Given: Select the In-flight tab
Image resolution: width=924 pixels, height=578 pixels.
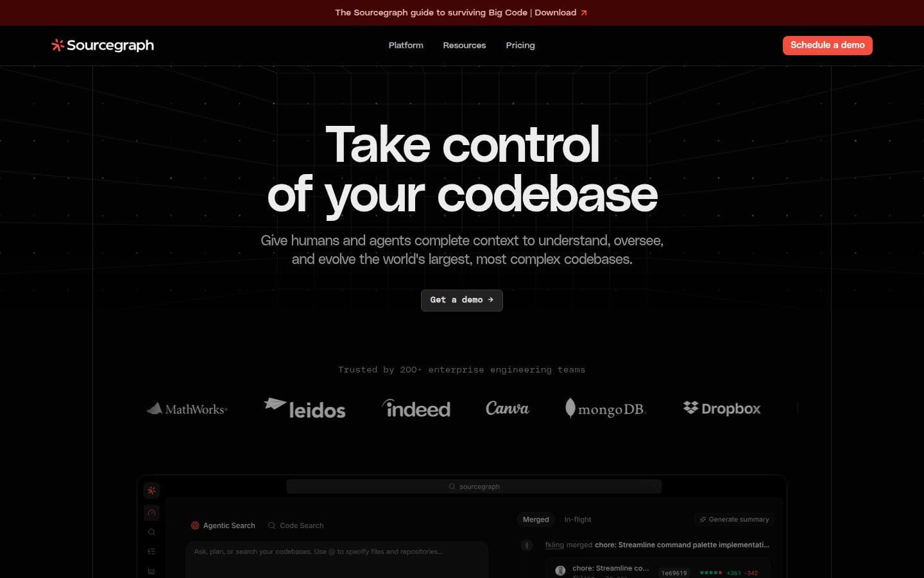Looking at the screenshot, I should click(x=577, y=520).
